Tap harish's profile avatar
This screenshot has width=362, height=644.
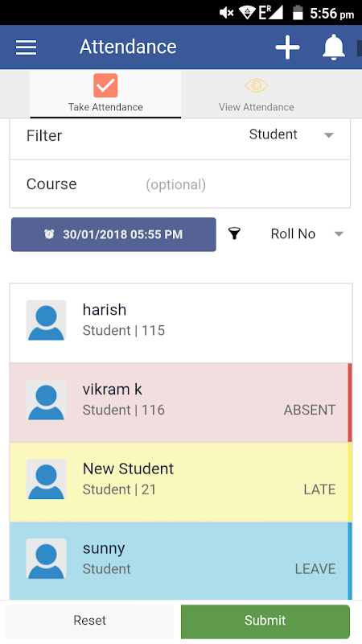[46, 320]
